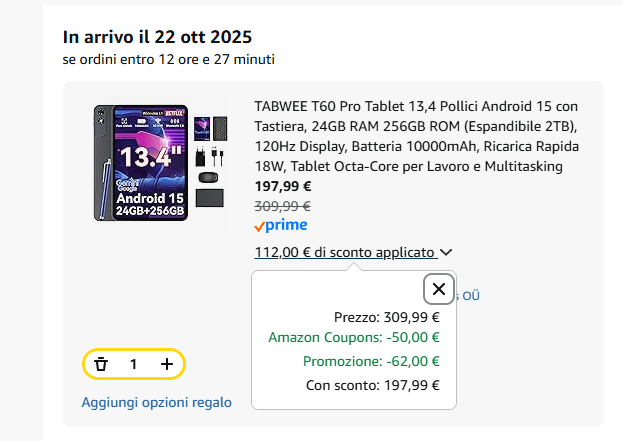Click the Prime logo badge
Viewport: 623px width, 441px height.
pos(281,226)
